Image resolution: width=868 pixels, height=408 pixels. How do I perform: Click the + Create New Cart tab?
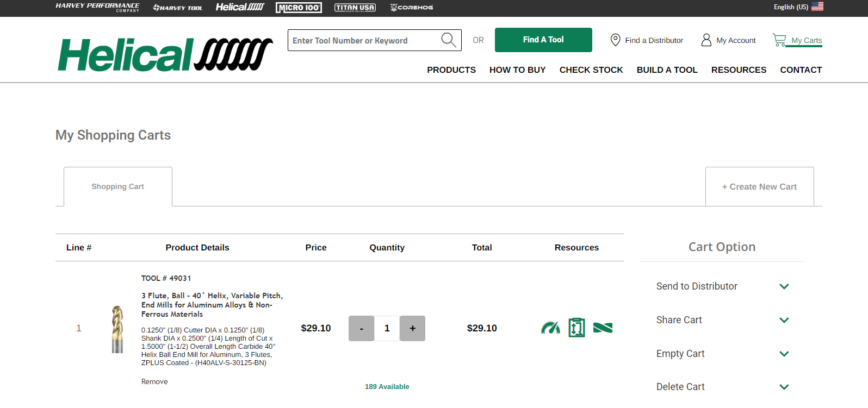click(759, 186)
